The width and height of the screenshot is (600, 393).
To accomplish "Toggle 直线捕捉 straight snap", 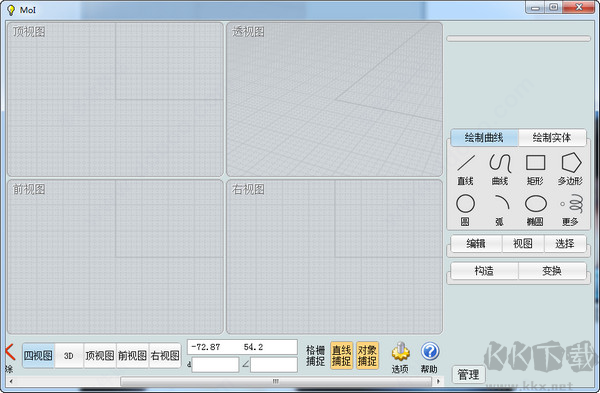I will pyautogui.click(x=341, y=355).
